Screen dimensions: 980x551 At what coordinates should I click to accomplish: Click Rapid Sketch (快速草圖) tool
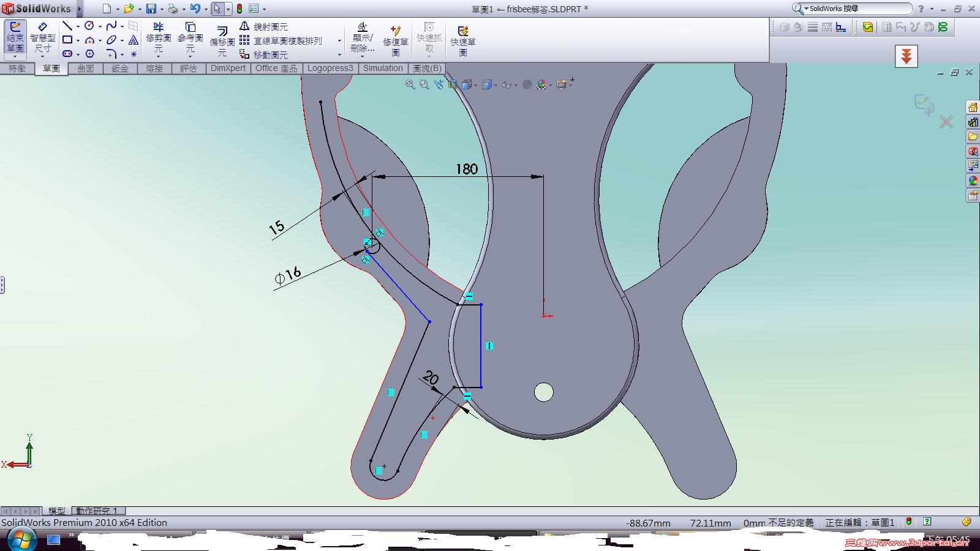463,40
